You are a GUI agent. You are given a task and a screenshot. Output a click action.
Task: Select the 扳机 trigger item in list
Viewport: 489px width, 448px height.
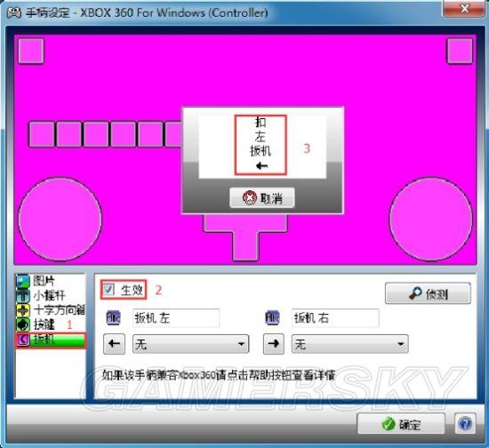click(50, 340)
